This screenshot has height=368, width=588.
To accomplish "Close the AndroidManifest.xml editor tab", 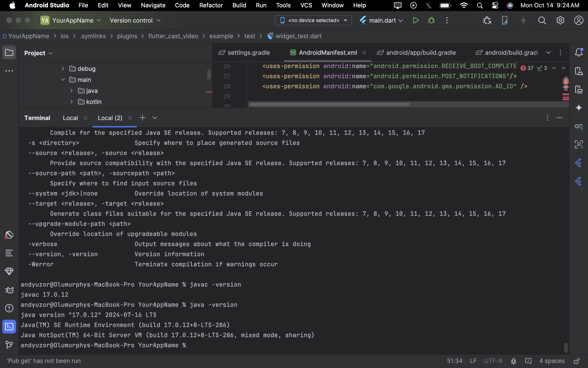I will (364, 53).
